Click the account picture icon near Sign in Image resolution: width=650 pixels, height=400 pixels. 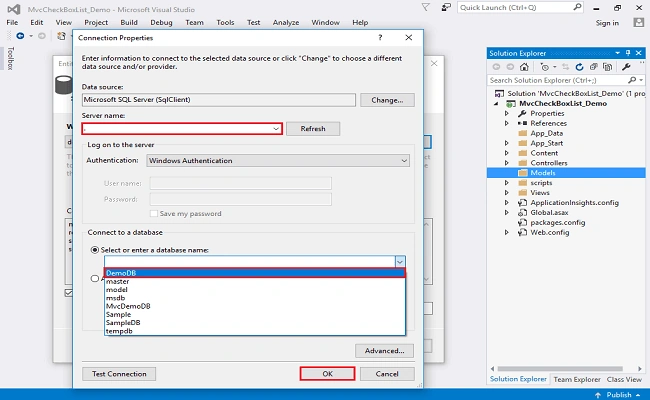click(x=638, y=23)
